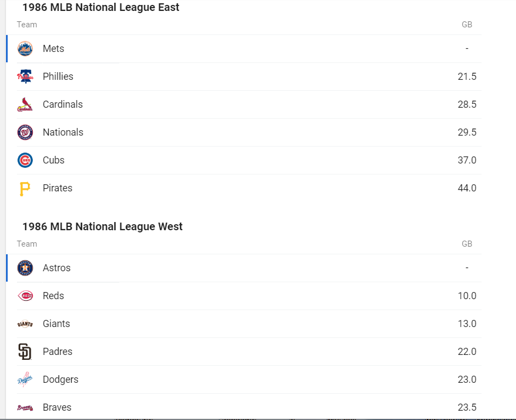
Task: Click the Phillies team logo
Action: coord(25,77)
